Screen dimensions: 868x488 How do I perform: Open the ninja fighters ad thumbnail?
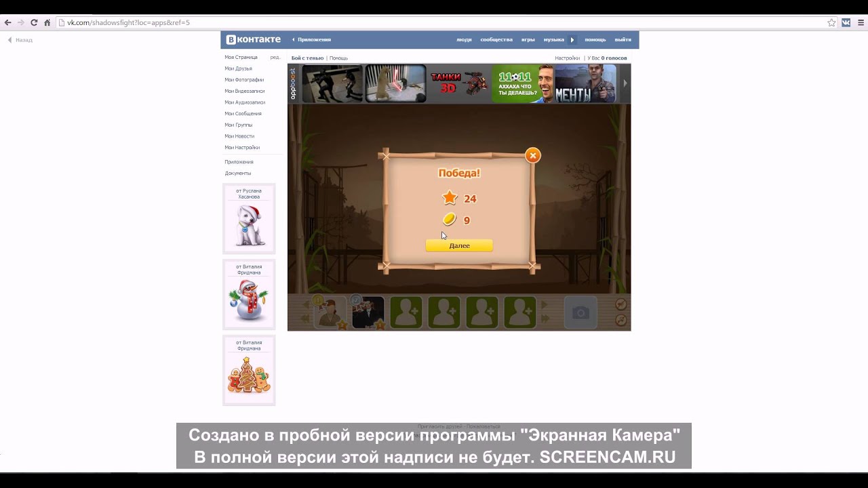tap(332, 83)
